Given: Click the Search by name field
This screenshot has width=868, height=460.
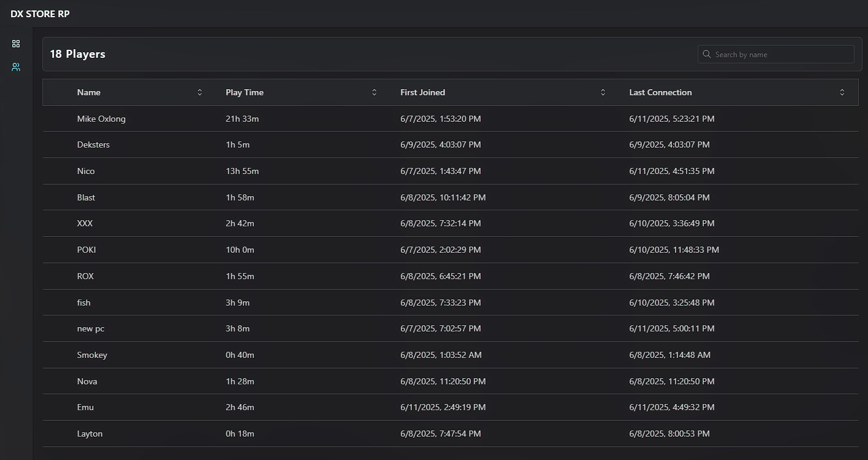Looking at the screenshot, I should pos(781,54).
